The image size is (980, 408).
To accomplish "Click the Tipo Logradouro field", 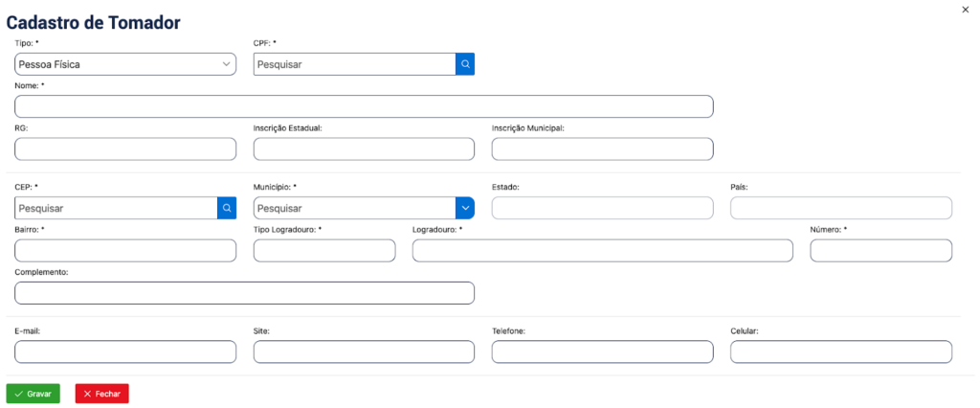I will tap(323, 250).
